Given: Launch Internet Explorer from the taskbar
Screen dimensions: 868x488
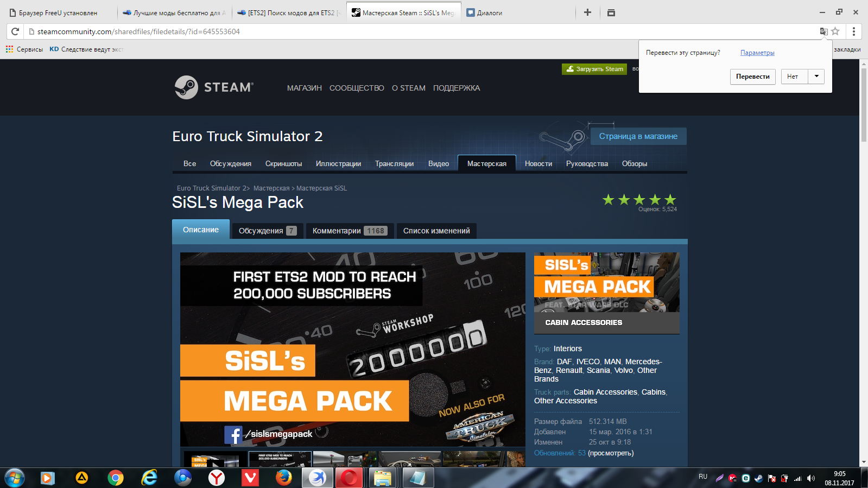Looking at the screenshot, I should 149,478.
